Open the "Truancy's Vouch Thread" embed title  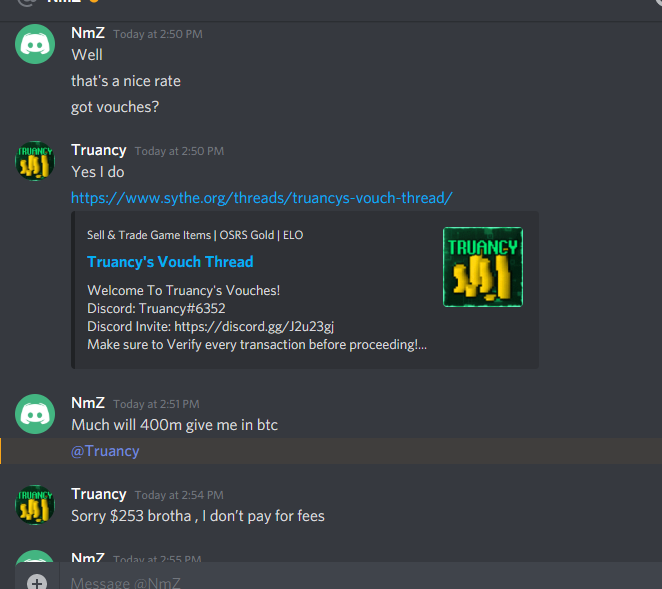click(170, 262)
